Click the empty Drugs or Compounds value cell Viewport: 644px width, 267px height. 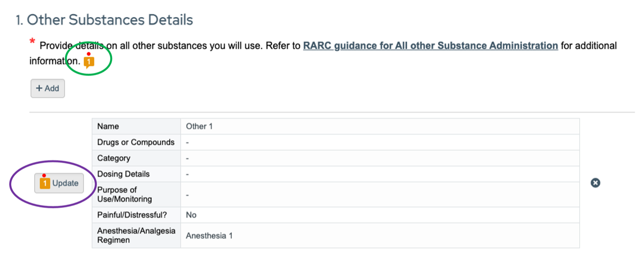[x=379, y=142]
